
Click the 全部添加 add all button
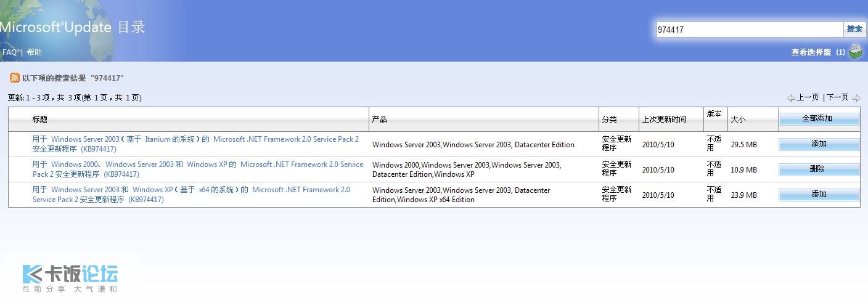(x=819, y=119)
